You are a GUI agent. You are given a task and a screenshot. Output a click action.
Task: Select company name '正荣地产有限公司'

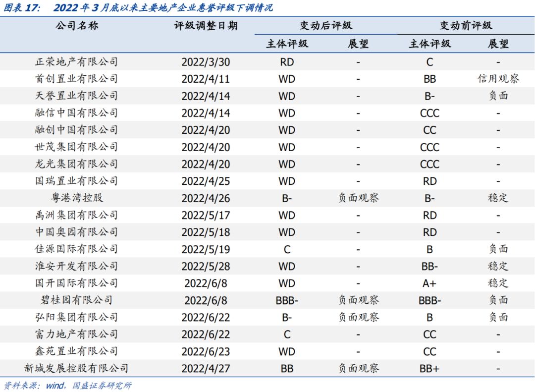tap(76, 62)
